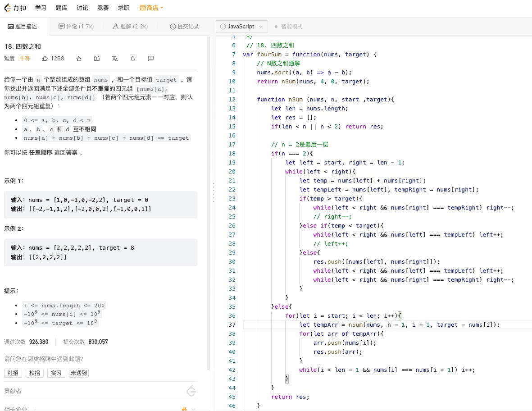Click the 1268 likes count
Image resolution: width=532 pixels, height=411 pixels.
[57, 59]
